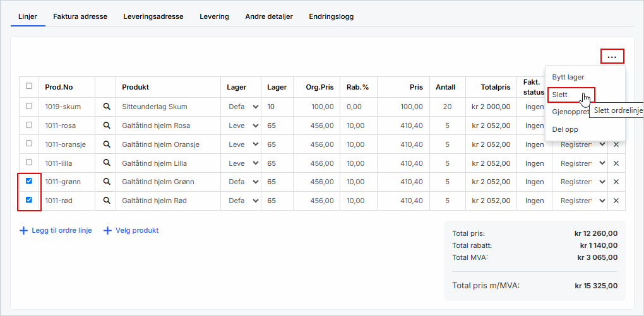Uncheck the 1011-grønn row checkbox
644x316 pixels.
29,181
